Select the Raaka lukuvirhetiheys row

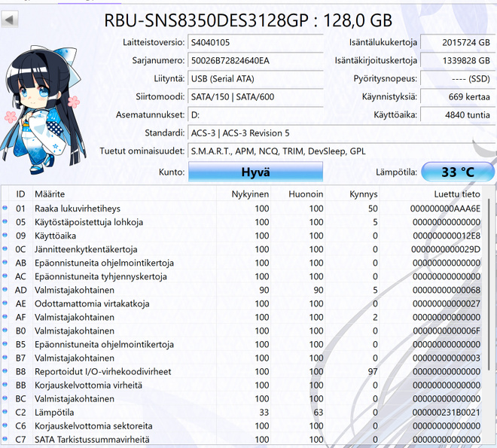click(242, 209)
